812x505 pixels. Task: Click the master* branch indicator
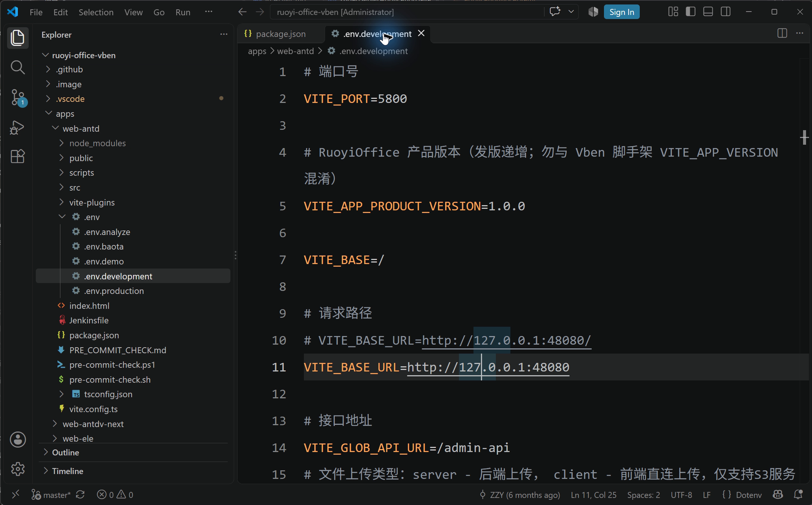point(51,495)
